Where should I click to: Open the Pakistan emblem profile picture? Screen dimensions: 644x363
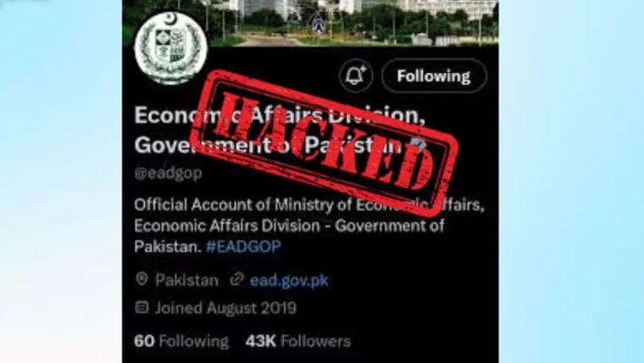pyautogui.click(x=170, y=47)
